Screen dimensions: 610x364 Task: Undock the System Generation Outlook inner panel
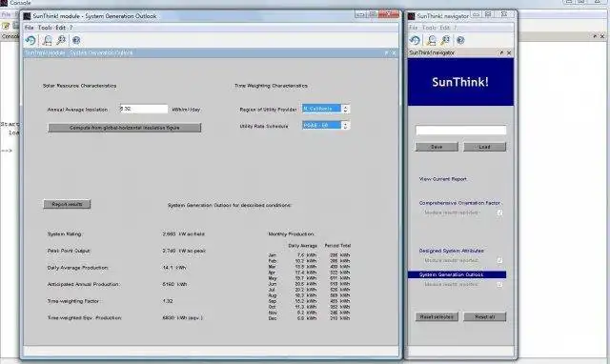(386, 52)
